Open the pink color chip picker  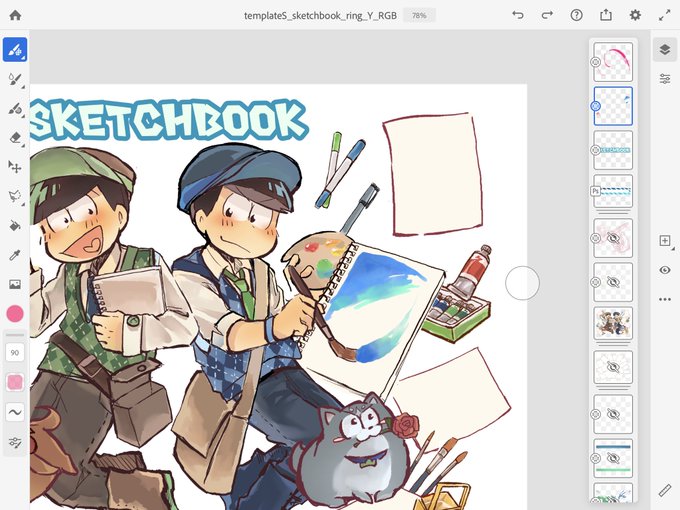pyautogui.click(x=15, y=314)
